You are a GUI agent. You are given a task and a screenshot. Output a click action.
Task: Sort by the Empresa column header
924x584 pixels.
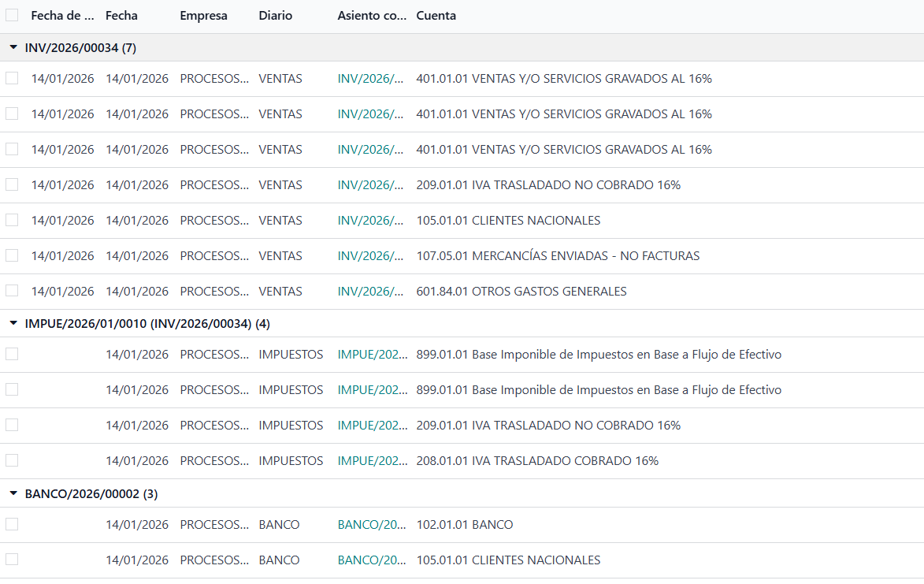click(x=203, y=16)
